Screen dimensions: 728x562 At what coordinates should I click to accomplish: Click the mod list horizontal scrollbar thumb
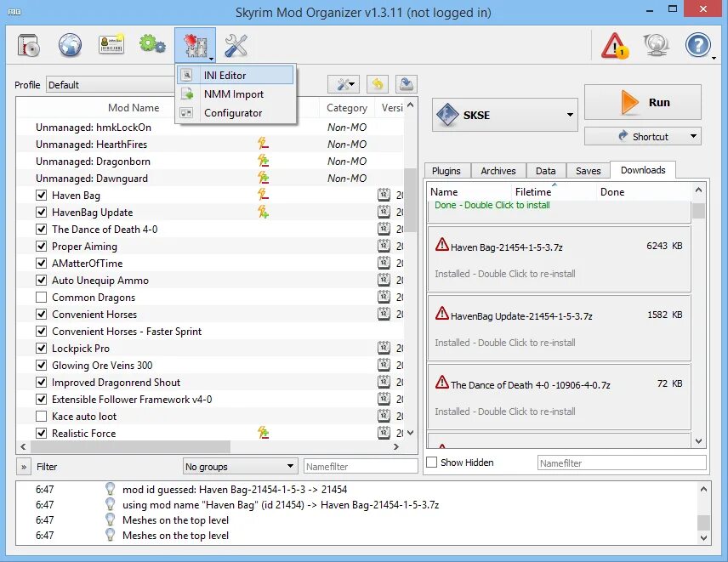[x=130, y=446]
